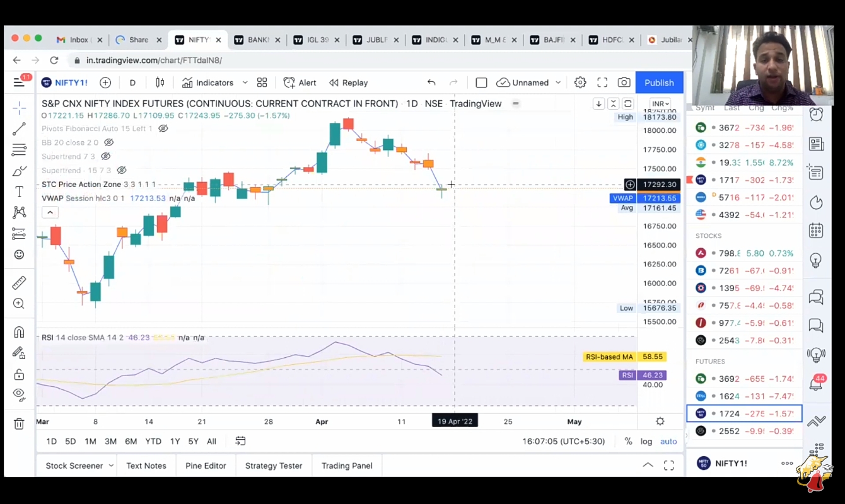Collapse the indicator legend chevron

point(50,212)
